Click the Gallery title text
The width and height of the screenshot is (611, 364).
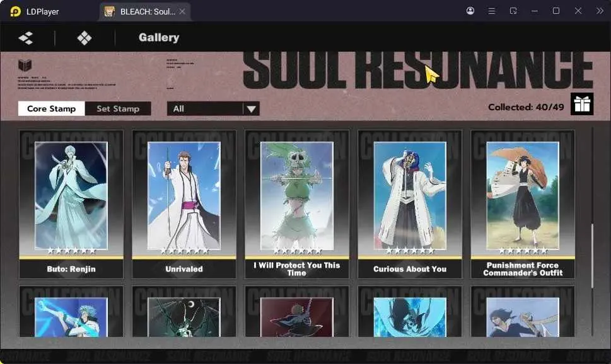pyautogui.click(x=159, y=37)
